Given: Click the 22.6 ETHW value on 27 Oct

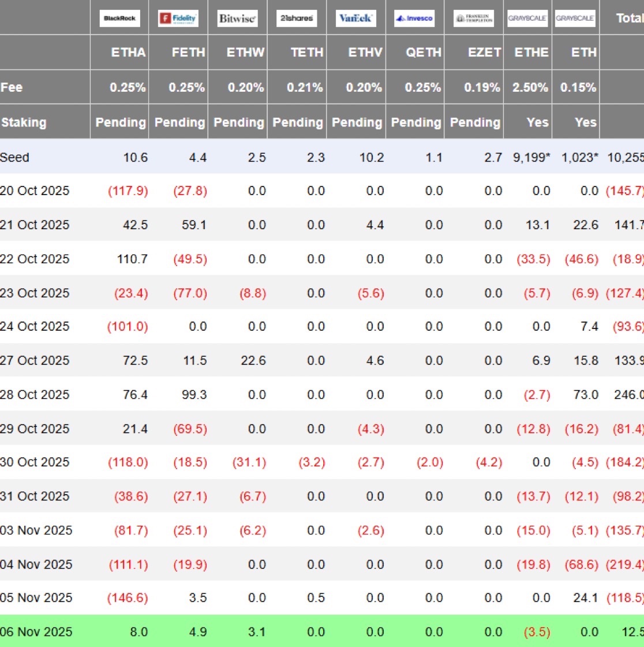Looking at the screenshot, I should tap(253, 361).
